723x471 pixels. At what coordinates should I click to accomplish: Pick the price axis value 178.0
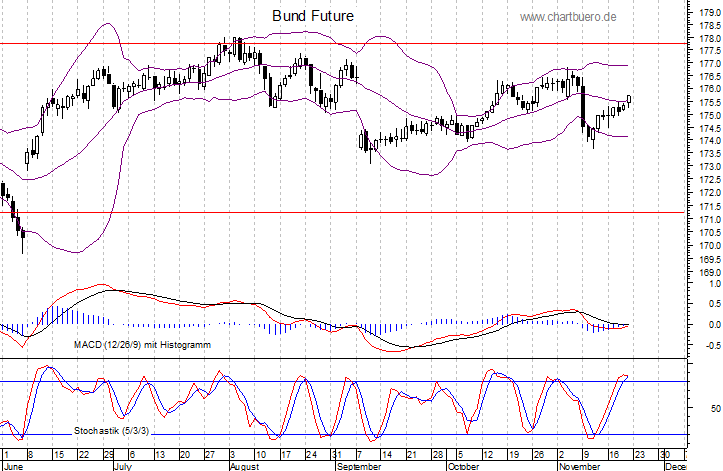[710, 38]
